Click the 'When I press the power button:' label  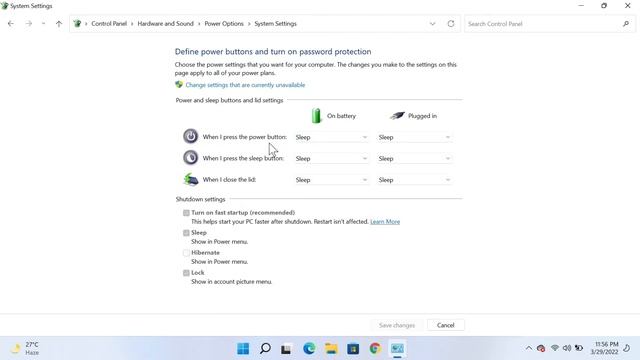click(245, 137)
